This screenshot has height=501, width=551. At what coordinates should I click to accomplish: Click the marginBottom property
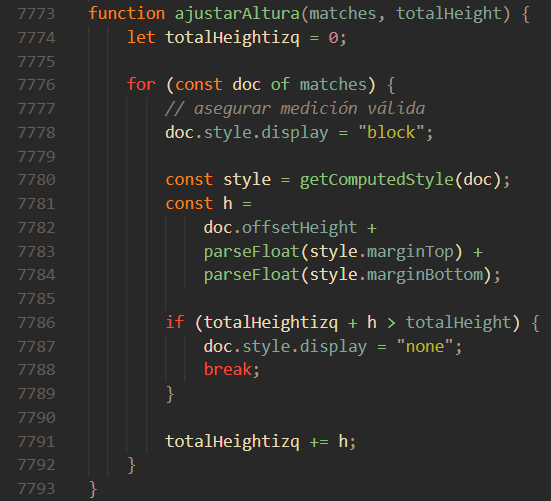coord(425,275)
